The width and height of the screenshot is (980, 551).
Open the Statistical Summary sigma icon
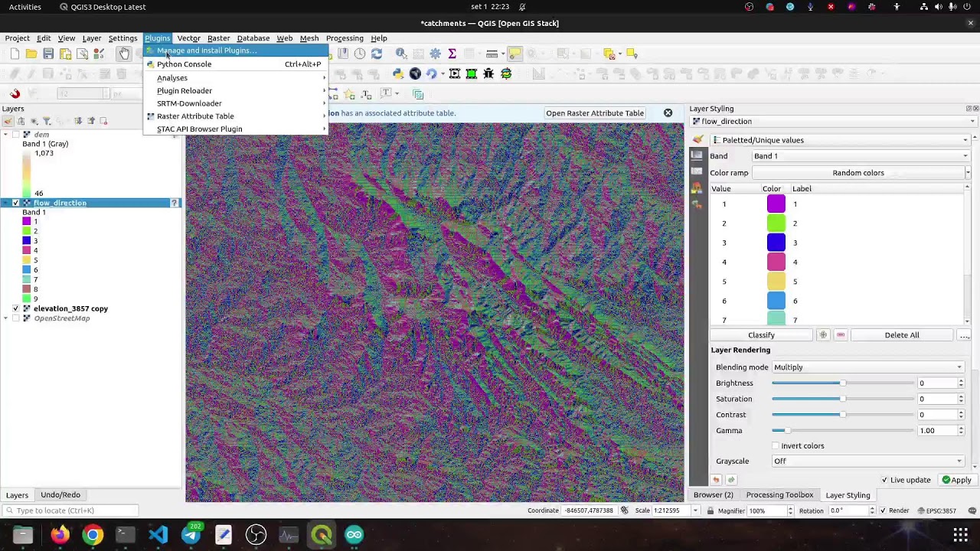click(452, 54)
